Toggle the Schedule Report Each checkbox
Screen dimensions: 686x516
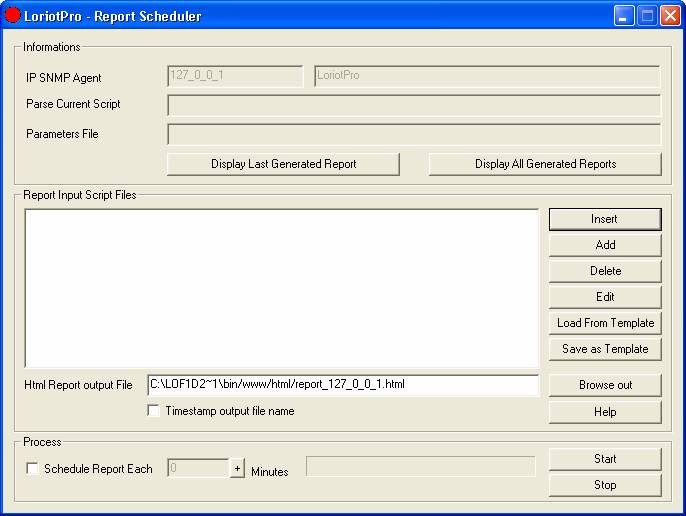pos(33,468)
